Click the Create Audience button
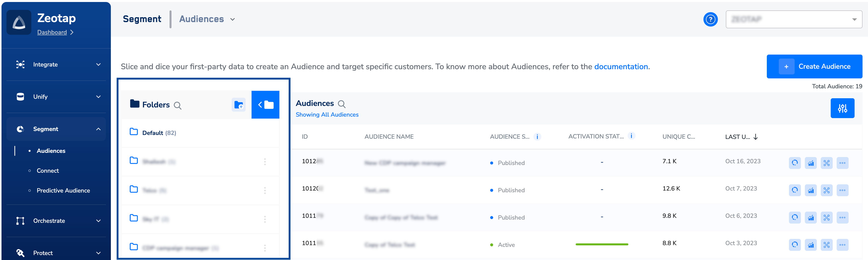This screenshot has height=260, width=868. point(814,66)
